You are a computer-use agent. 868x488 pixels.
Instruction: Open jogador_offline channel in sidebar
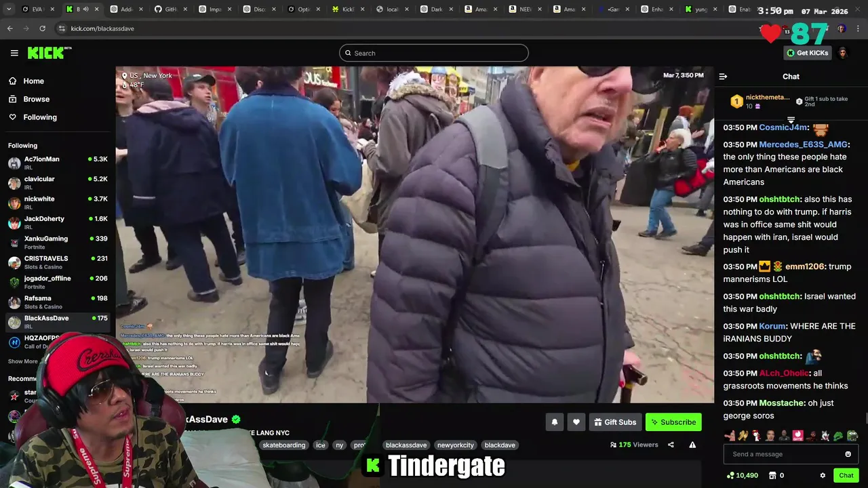tap(58, 282)
